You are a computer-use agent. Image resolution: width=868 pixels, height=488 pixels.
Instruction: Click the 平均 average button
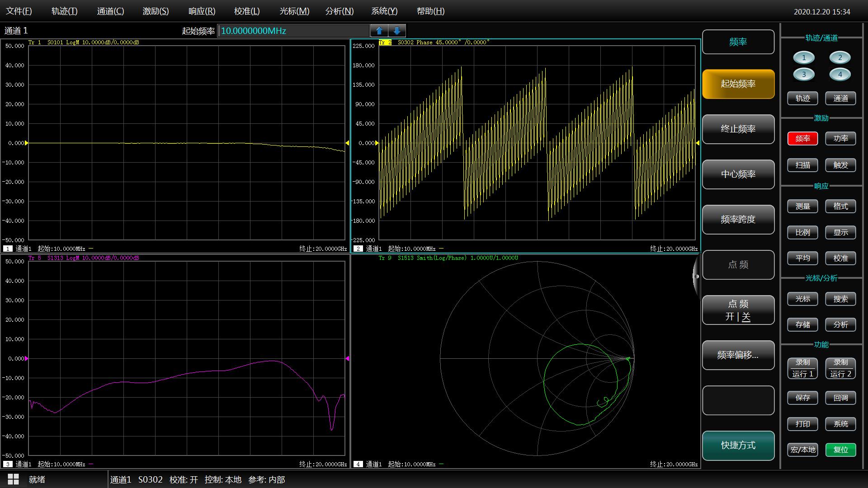(803, 258)
